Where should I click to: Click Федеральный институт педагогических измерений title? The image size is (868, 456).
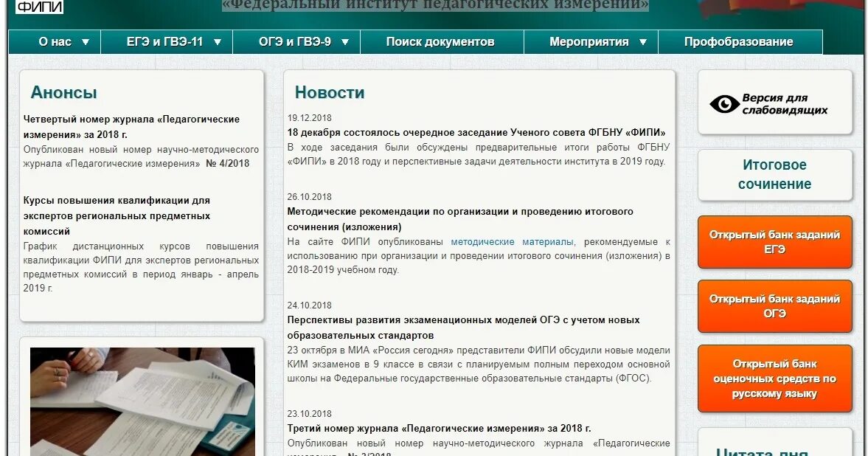click(435, 5)
